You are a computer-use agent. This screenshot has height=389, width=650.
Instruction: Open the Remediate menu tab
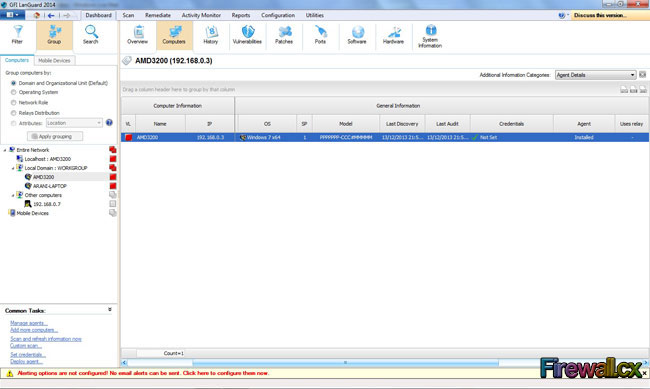tap(158, 15)
